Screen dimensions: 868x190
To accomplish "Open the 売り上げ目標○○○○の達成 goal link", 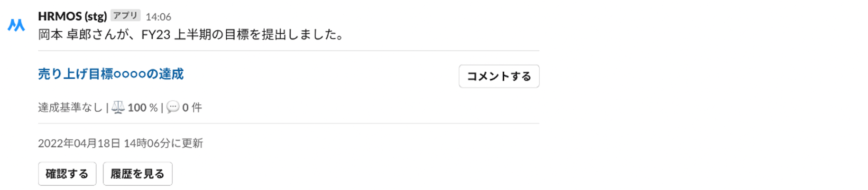I will (111, 74).
